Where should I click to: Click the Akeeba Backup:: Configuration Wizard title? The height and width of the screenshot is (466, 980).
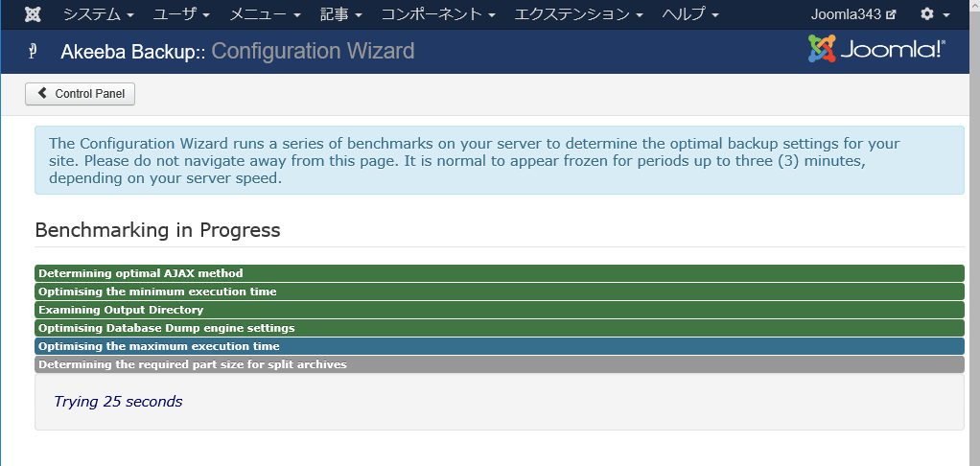click(x=238, y=51)
